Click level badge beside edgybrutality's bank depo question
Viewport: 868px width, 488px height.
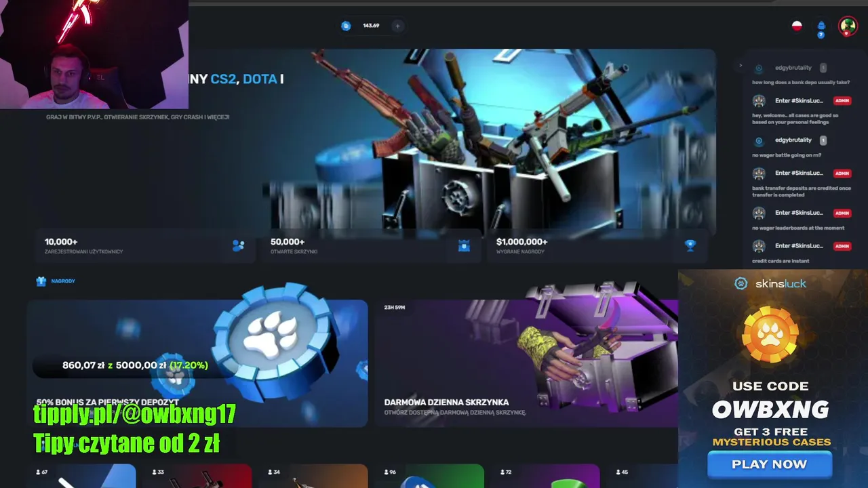coord(823,68)
